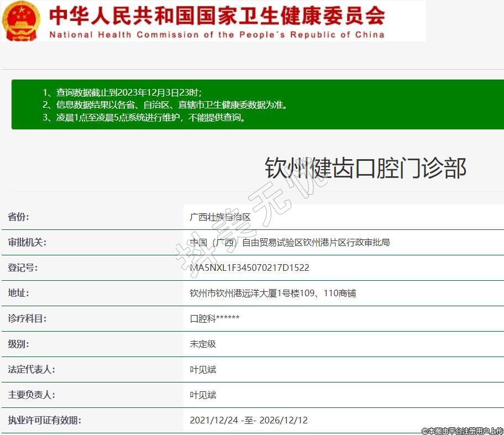Click the copyright watermark 本图由平台注册用户上传
Image resolution: width=504 pixels, height=435 pixels.
point(462,430)
